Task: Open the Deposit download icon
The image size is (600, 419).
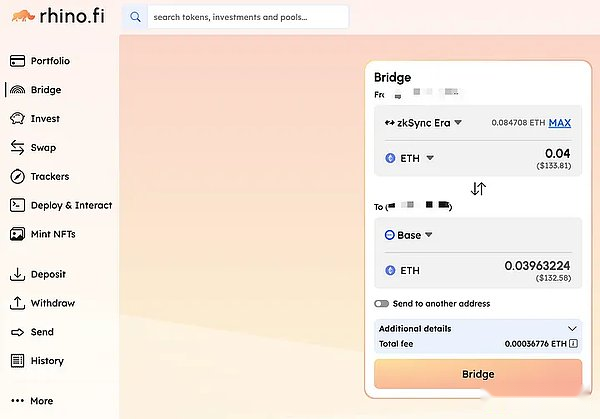Action: pyautogui.click(x=17, y=274)
